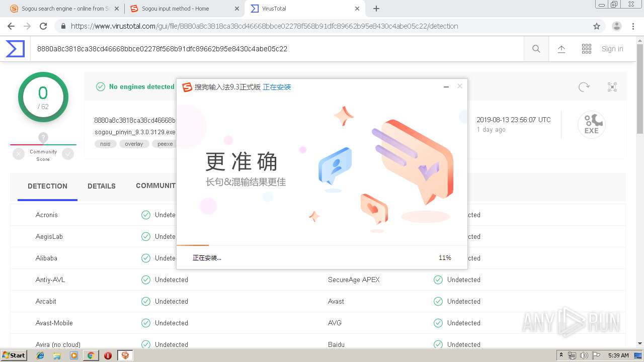Open the apps grid icon
The width and height of the screenshot is (644, 362).
(x=587, y=49)
